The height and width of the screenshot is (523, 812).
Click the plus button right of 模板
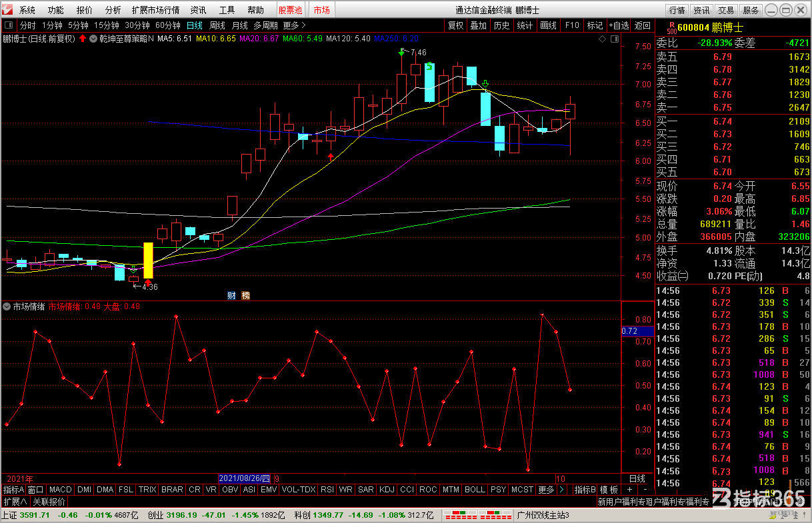click(x=630, y=490)
